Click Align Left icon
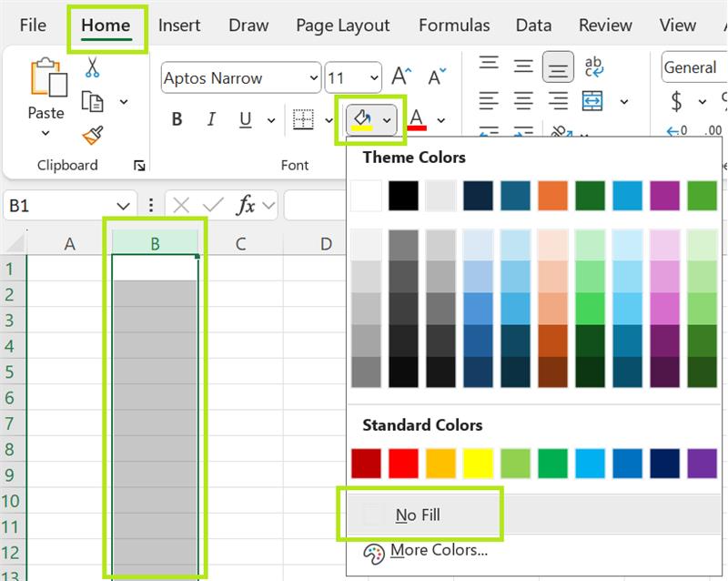The width and height of the screenshot is (728, 581). pos(489,100)
